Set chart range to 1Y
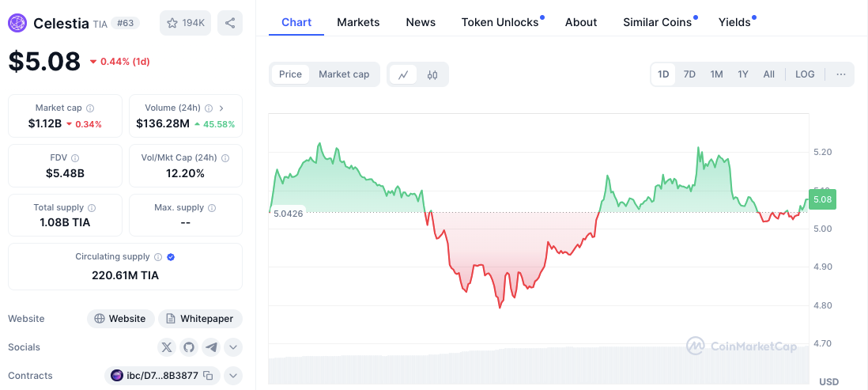 [x=743, y=74]
